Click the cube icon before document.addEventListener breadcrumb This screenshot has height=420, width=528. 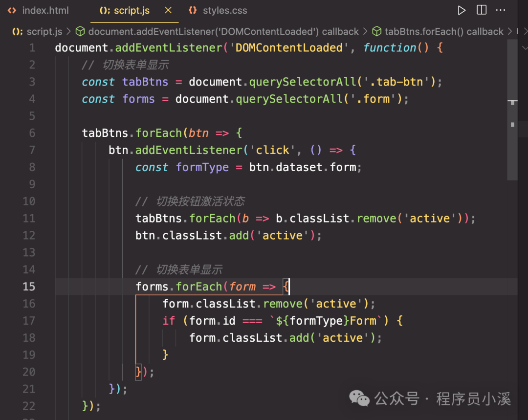(81, 32)
